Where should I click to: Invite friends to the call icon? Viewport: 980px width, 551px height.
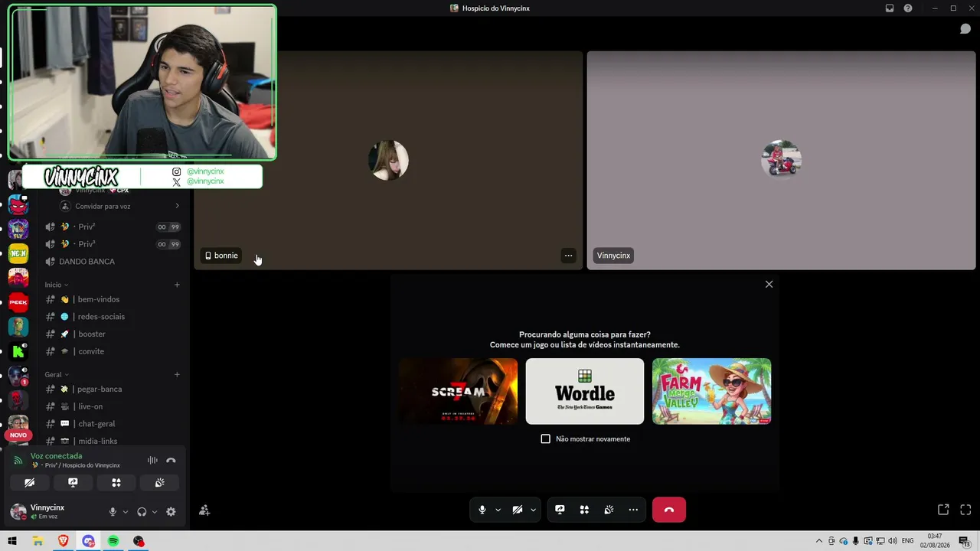tap(204, 510)
